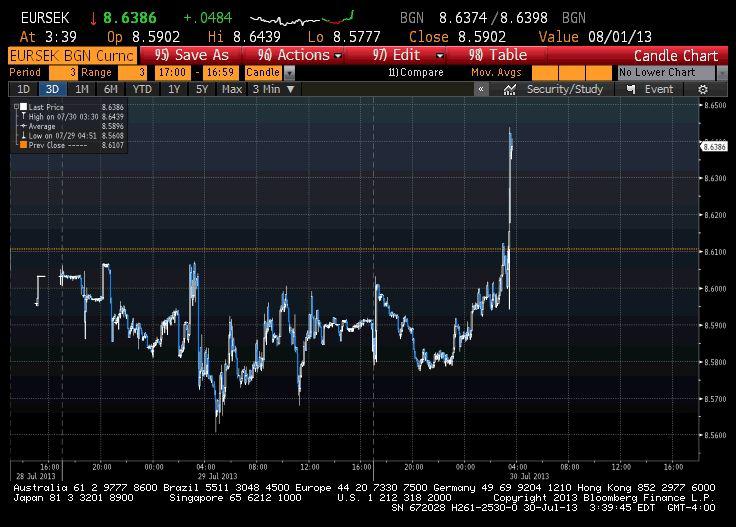Click the Low marker legend icon
Viewport: 736px width, 527px height.
click(23, 136)
